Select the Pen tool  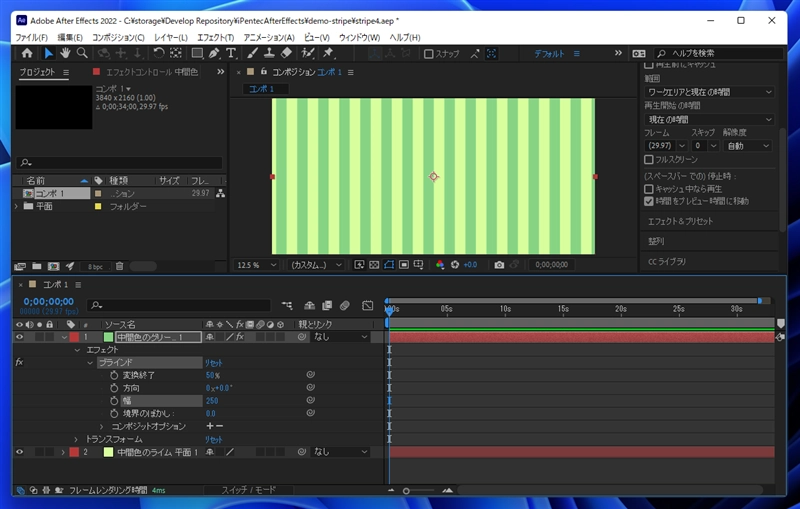coord(215,53)
